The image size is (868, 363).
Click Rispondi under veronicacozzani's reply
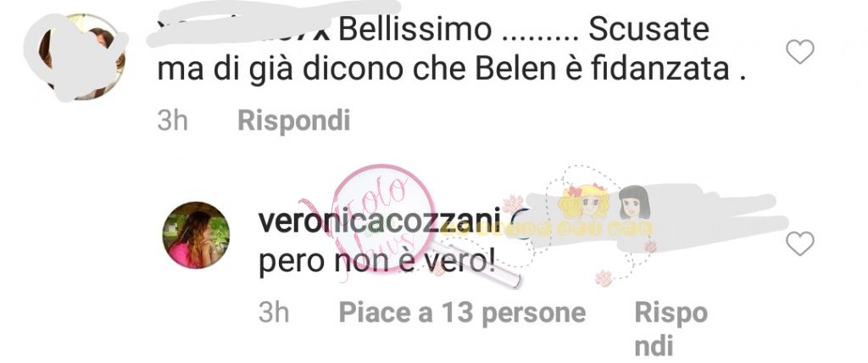pyautogui.click(x=671, y=329)
